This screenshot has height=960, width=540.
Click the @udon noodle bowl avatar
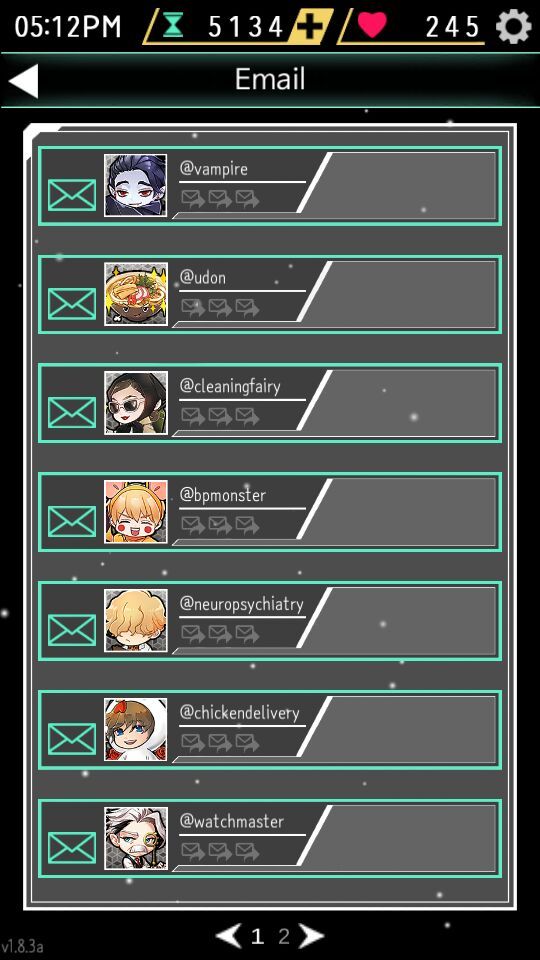pos(135,294)
